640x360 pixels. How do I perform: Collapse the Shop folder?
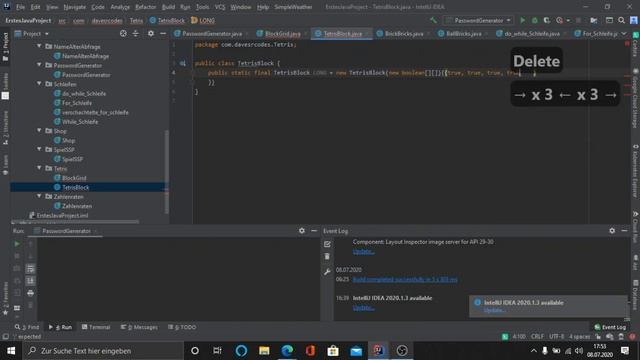point(39,131)
